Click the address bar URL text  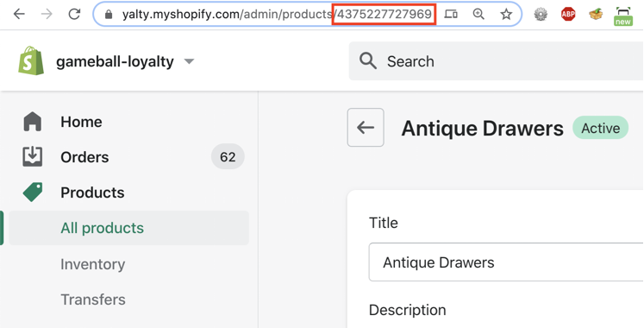tap(277, 15)
